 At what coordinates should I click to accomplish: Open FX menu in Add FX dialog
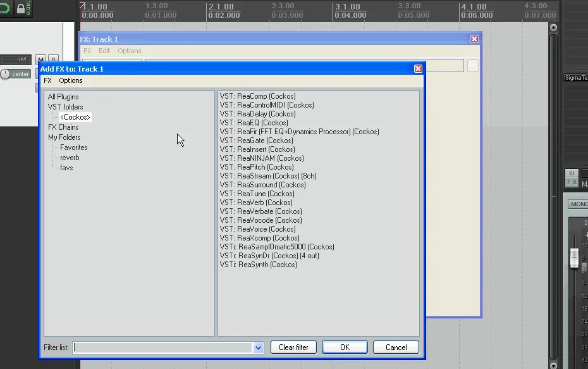point(48,80)
